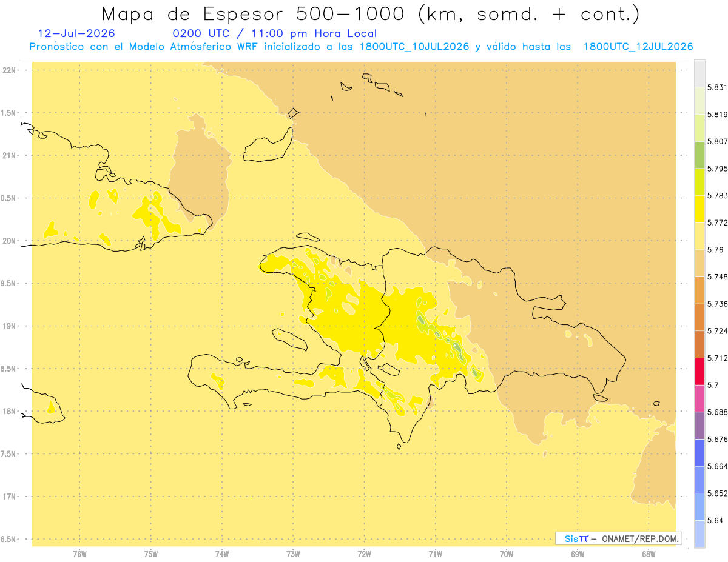The height and width of the screenshot is (562, 728).
Task: Click the 22N latitude label
Action: [x=9, y=70]
